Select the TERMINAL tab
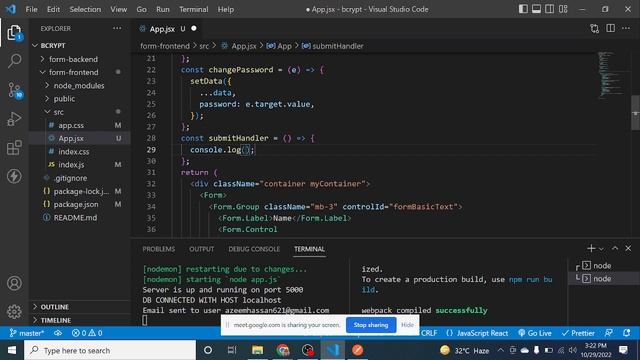640x360 pixels. tap(309, 249)
